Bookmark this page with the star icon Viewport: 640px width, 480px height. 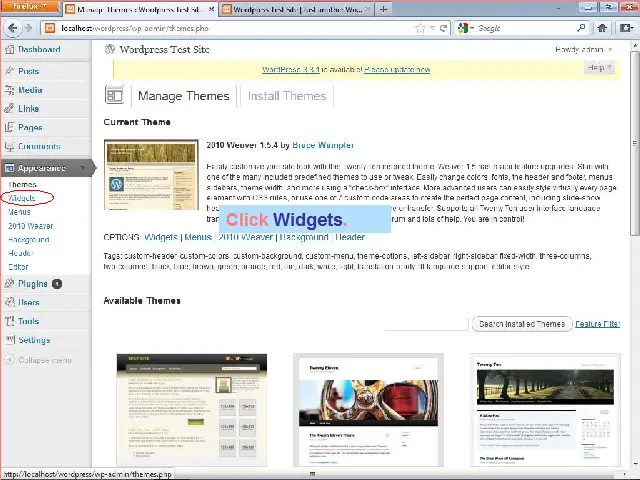pos(420,28)
